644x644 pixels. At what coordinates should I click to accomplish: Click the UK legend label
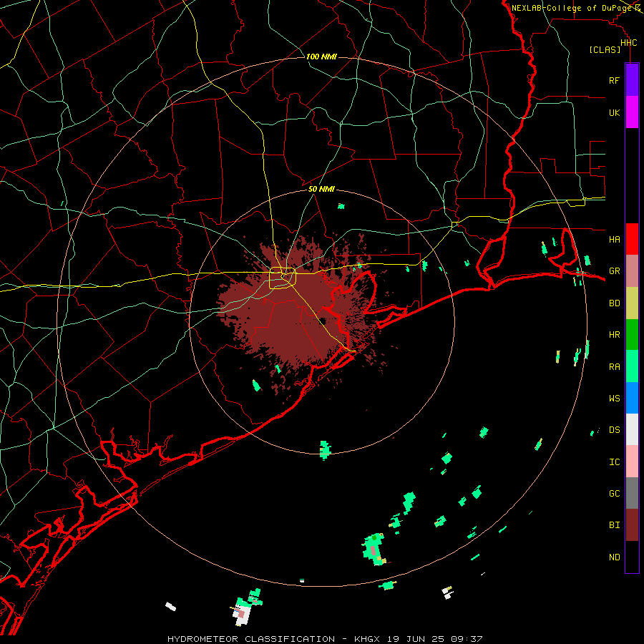[x=614, y=112]
